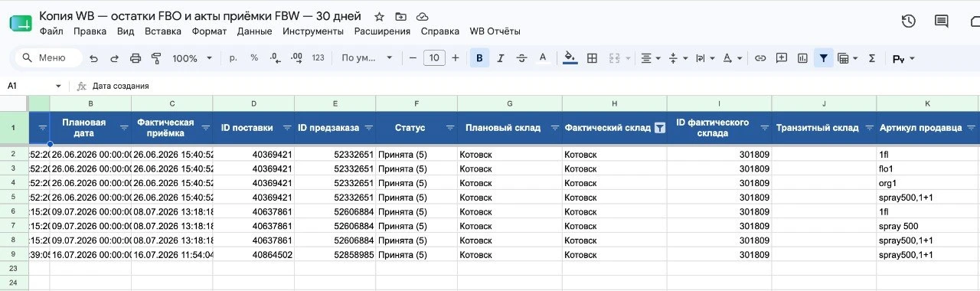Check cloud save status icon
Viewport: 980px width, 291px height.
click(422, 16)
